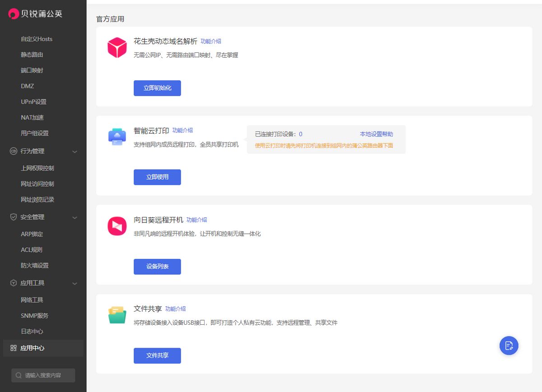Image resolution: width=542 pixels, height=392 pixels.
Task: Open 网络工具 page
Action: [x=32, y=300]
